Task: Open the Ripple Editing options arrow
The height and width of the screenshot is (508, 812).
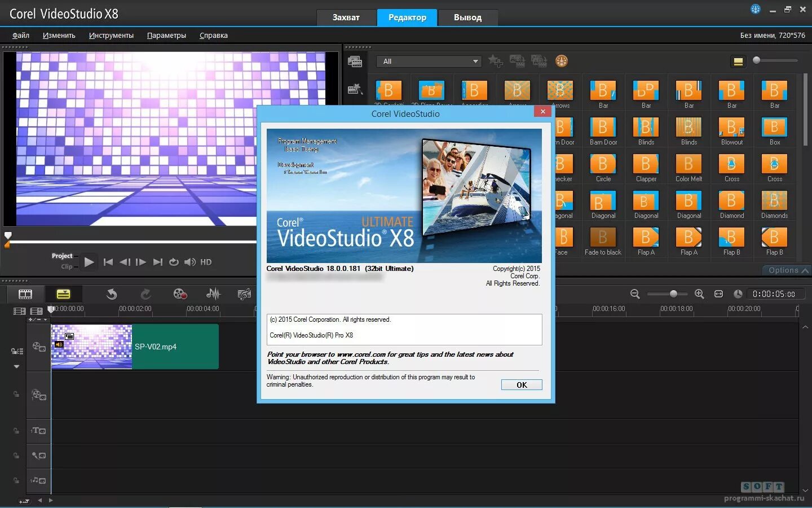Action: [x=16, y=366]
